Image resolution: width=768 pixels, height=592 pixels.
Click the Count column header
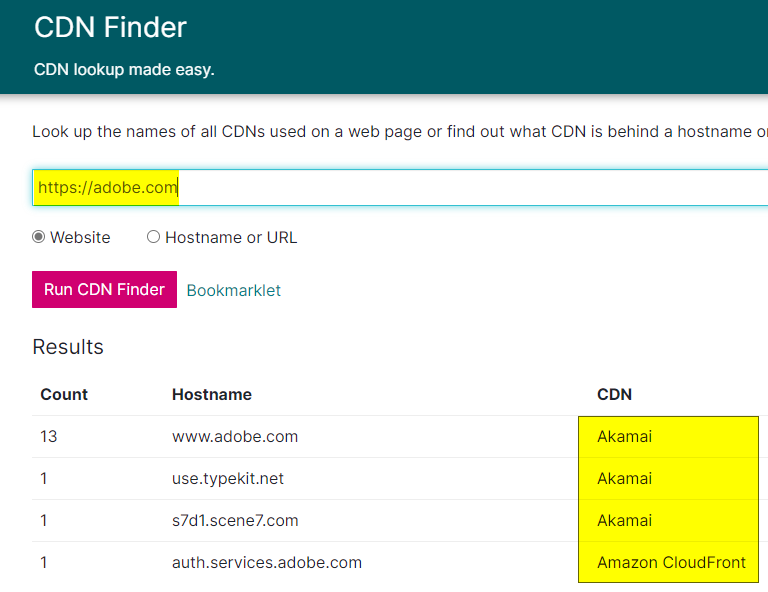click(64, 394)
